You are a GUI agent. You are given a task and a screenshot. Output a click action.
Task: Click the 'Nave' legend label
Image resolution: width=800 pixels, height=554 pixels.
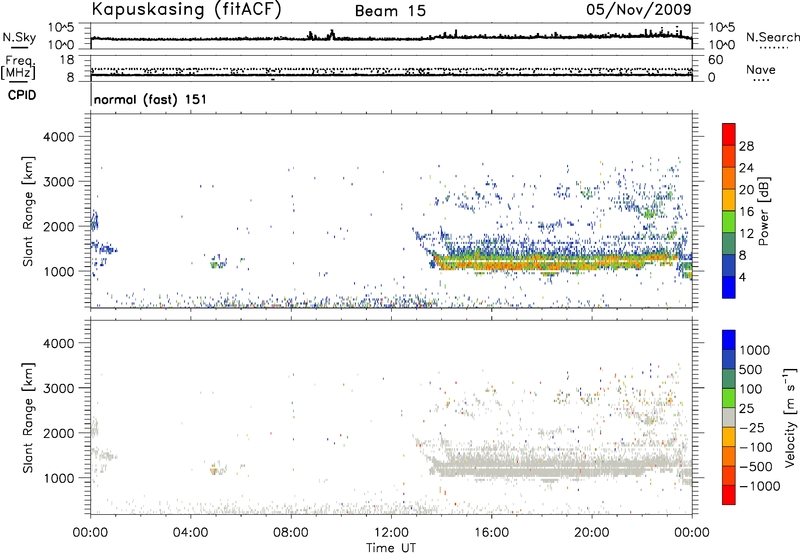(x=761, y=70)
